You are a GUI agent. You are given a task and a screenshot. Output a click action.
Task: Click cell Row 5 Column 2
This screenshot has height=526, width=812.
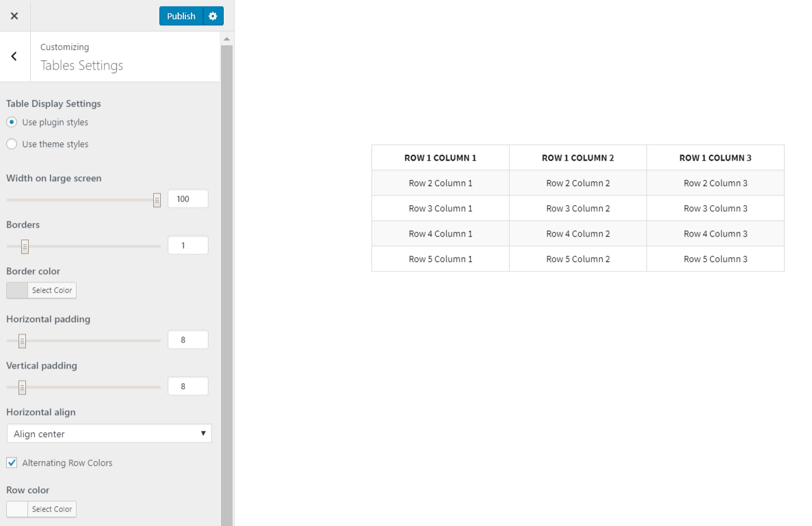578,259
